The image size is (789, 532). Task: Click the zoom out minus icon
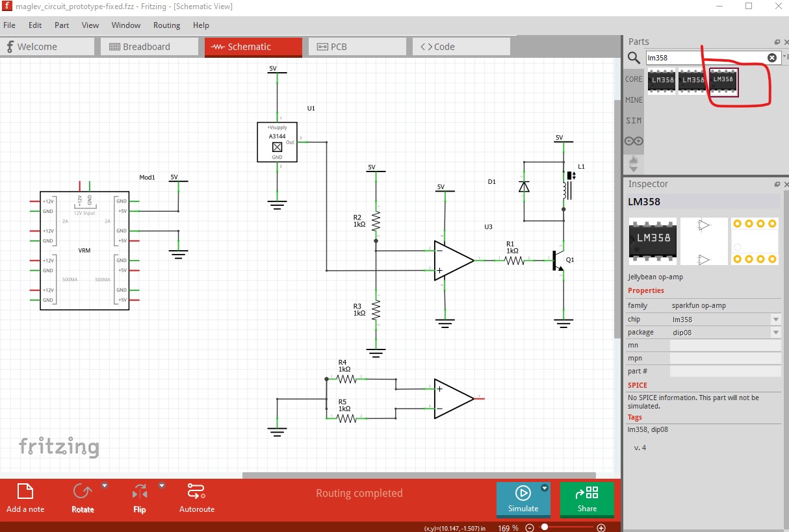click(530, 528)
